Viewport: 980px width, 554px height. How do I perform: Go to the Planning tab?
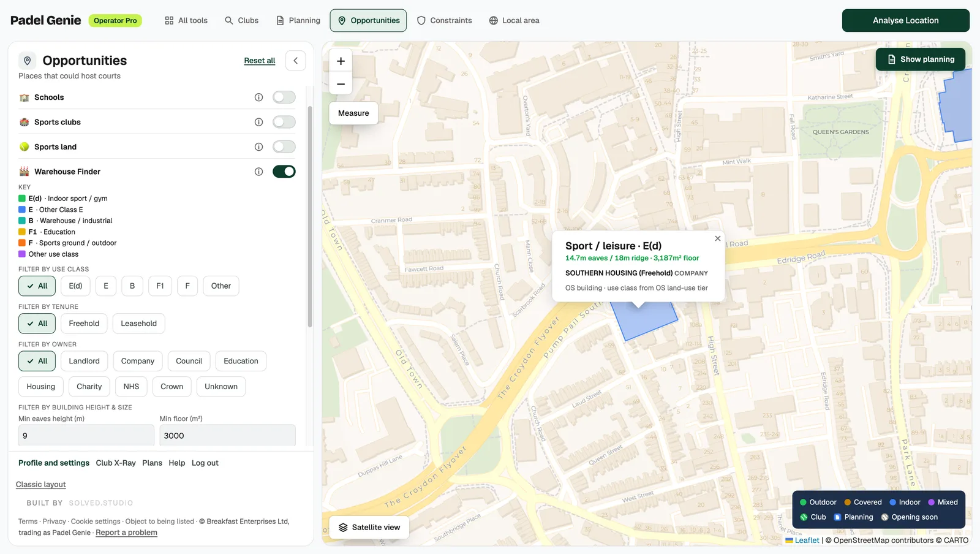coord(298,20)
